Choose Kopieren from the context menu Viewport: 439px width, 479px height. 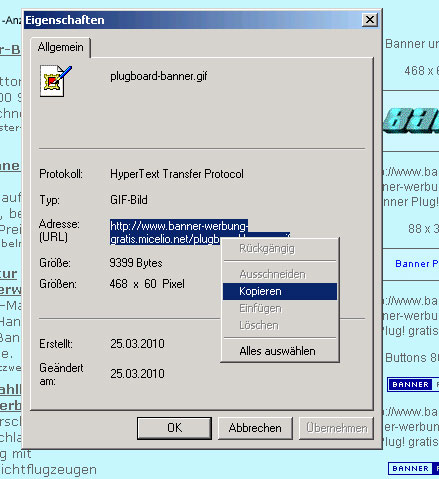[x=280, y=291]
